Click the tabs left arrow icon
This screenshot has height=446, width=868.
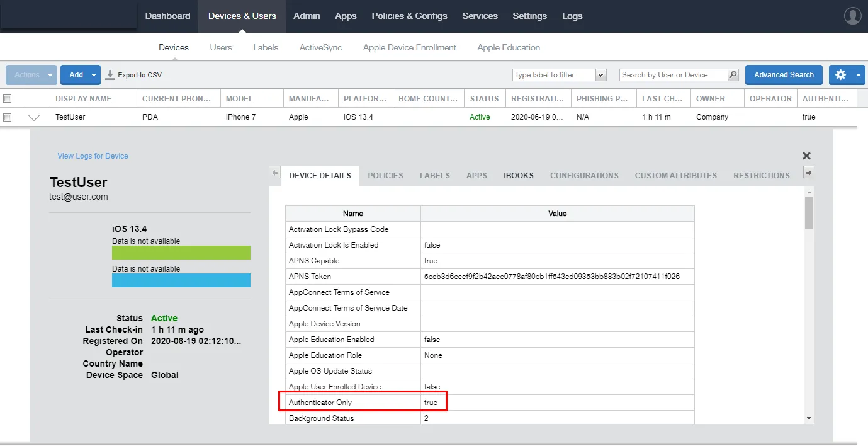tap(275, 173)
